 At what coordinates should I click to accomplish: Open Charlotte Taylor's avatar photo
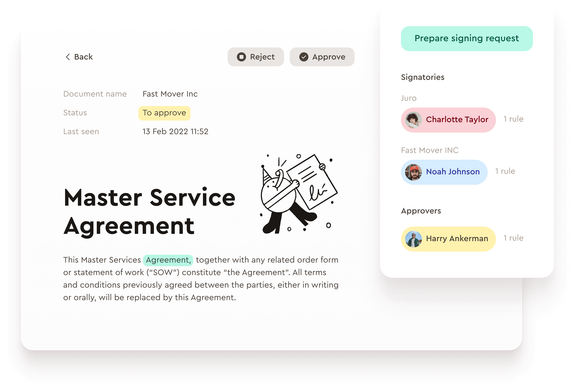coord(413,120)
